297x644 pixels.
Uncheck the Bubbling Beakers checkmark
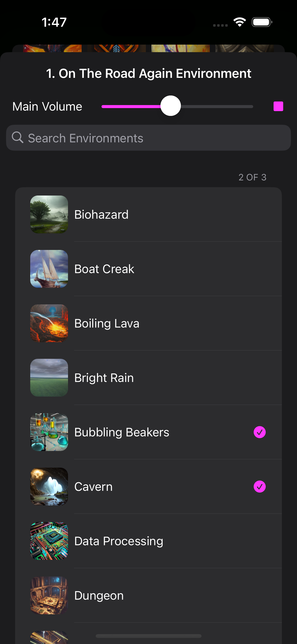click(x=259, y=432)
